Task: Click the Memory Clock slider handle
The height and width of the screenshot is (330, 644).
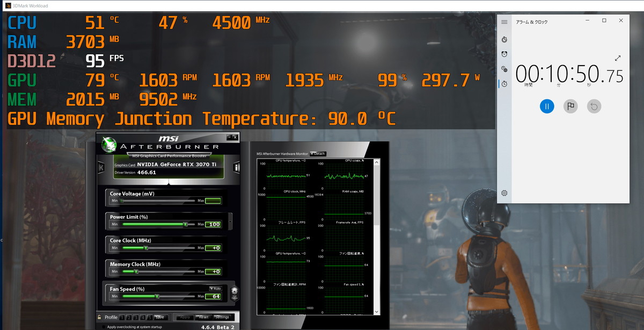Action: [x=136, y=272]
